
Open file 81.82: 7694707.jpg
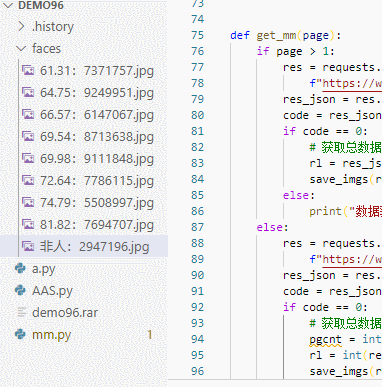coord(97,225)
